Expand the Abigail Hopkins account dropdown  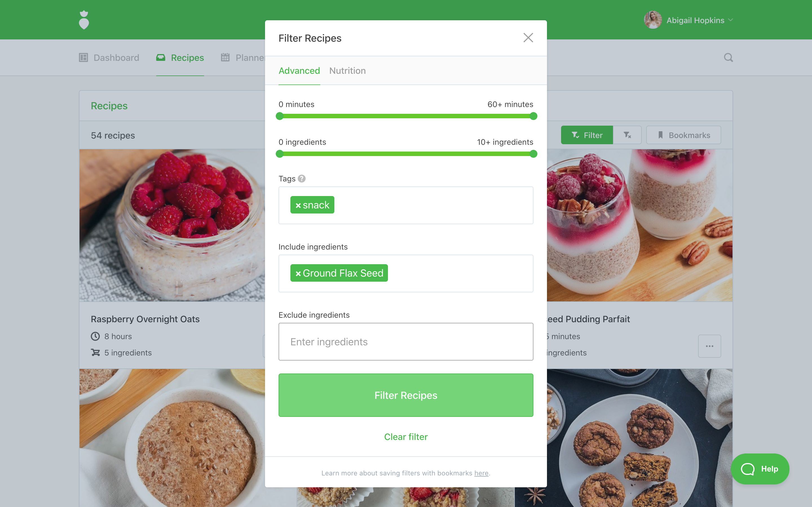(689, 20)
